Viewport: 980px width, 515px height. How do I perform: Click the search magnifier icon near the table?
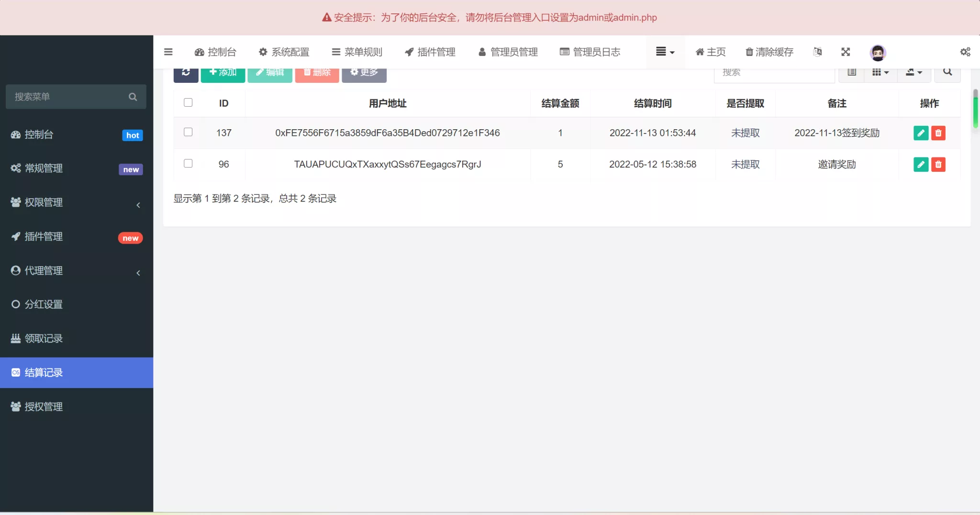coord(947,72)
